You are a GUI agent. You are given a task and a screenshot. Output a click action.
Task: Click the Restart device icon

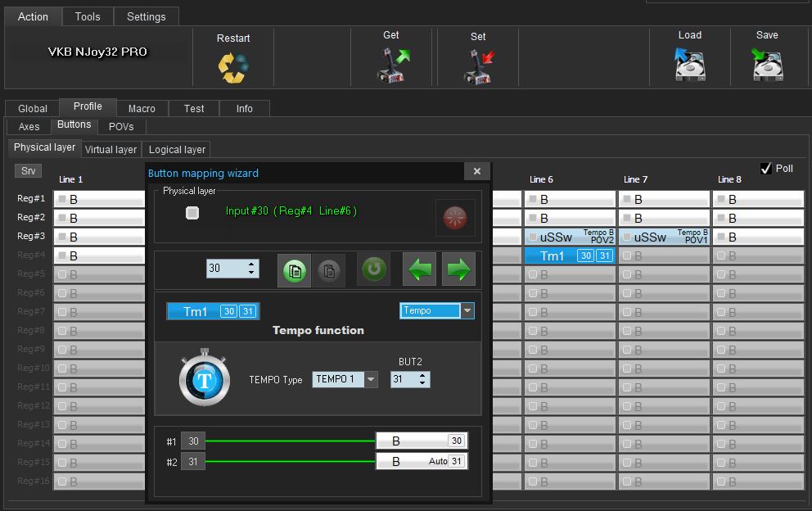tap(233, 66)
